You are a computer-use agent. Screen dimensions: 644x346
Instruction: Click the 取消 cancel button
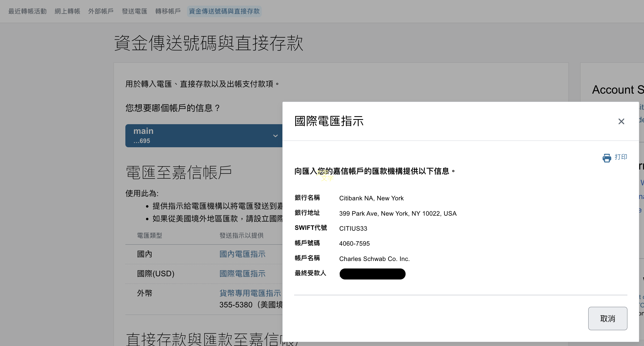[x=608, y=318]
